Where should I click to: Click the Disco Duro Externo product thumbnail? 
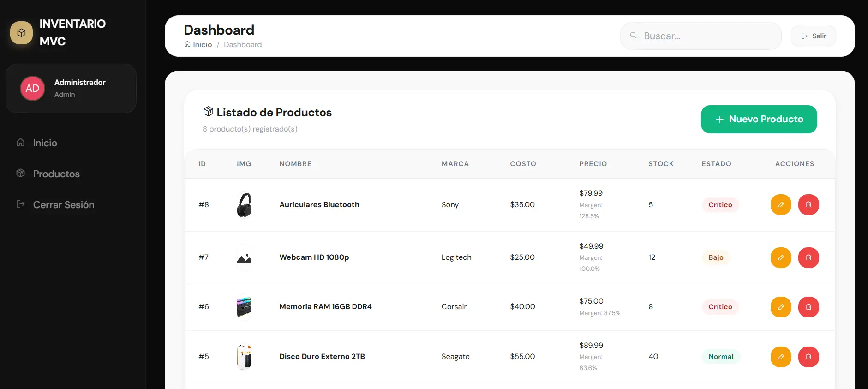tap(244, 357)
